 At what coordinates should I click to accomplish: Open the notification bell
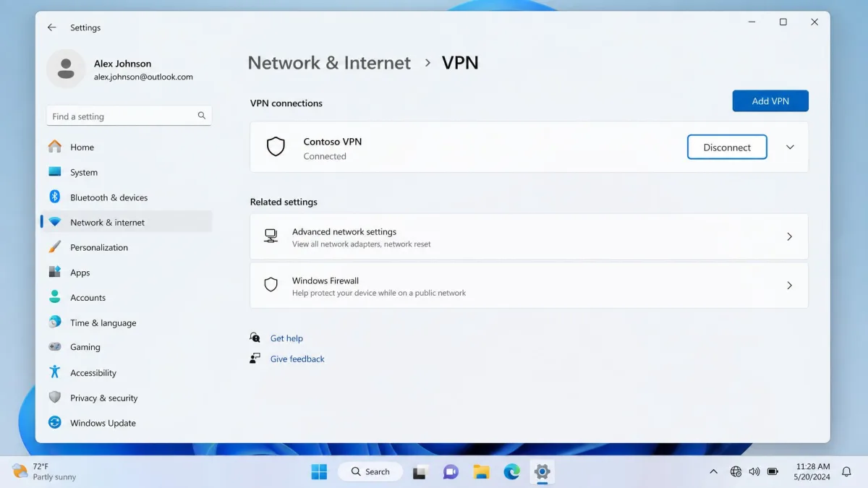pyautogui.click(x=846, y=471)
